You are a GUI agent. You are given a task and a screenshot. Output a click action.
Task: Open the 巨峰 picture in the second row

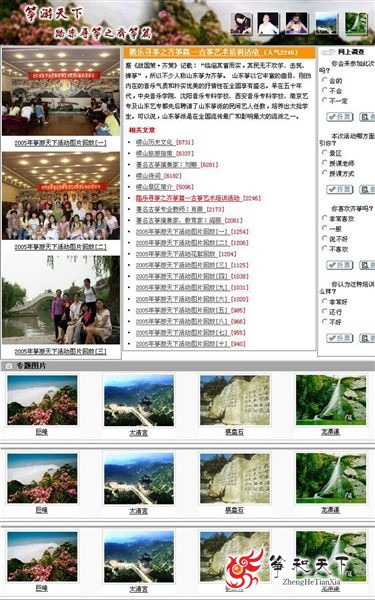[42, 478]
